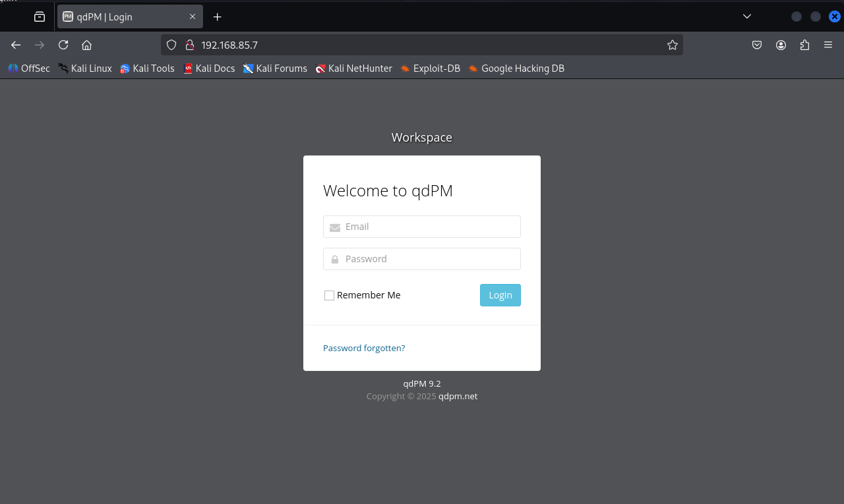View site security lock information
844x504 pixels.
[190, 45]
